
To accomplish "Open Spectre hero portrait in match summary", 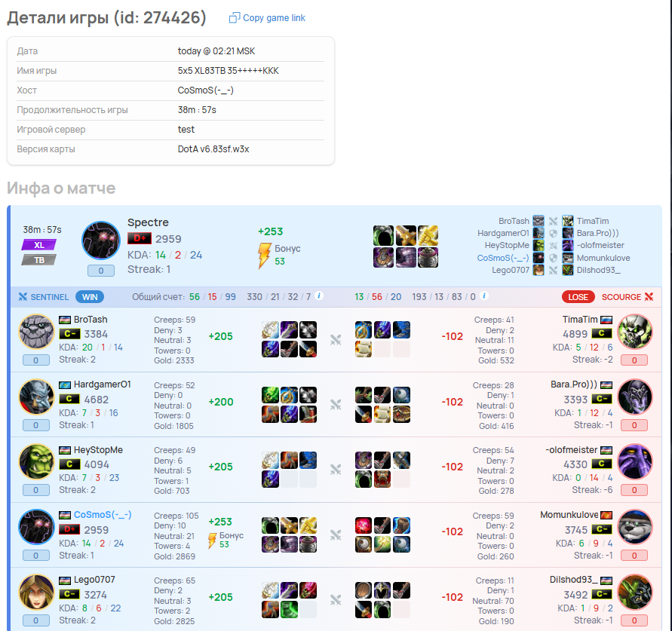I will [101, 240].
